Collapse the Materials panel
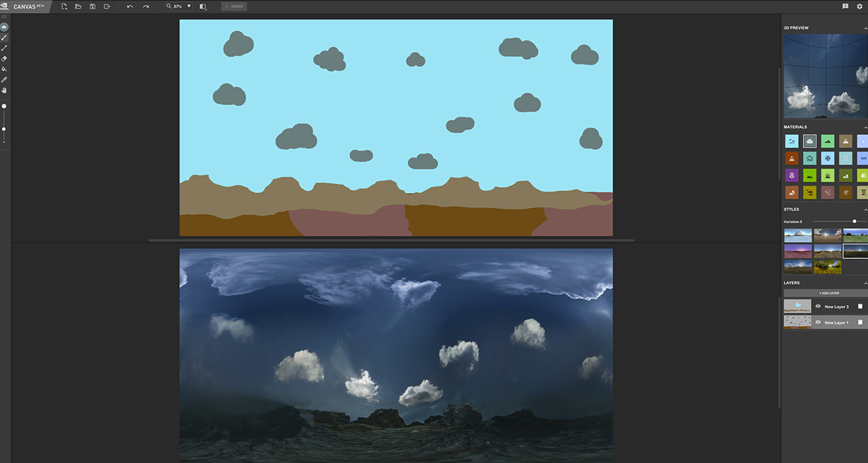The height and width of the screenshot is (463, 868). [865, 127]
